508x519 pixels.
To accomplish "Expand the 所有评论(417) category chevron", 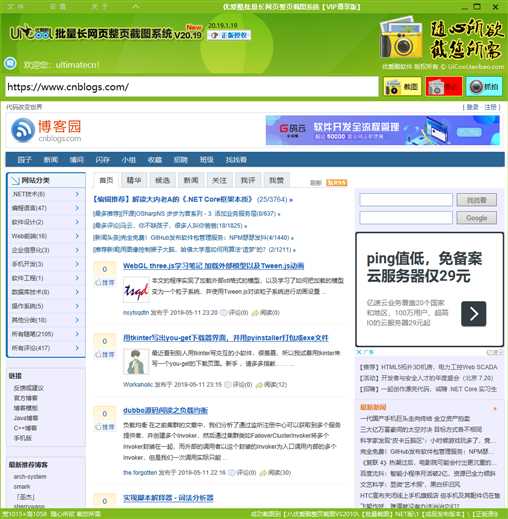I will click(77, 348).
